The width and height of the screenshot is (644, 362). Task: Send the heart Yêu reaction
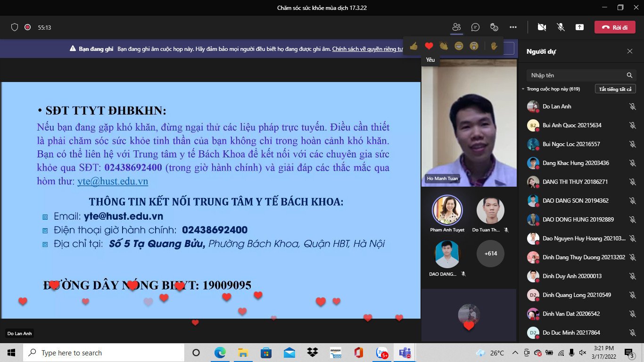pos(429,46)
